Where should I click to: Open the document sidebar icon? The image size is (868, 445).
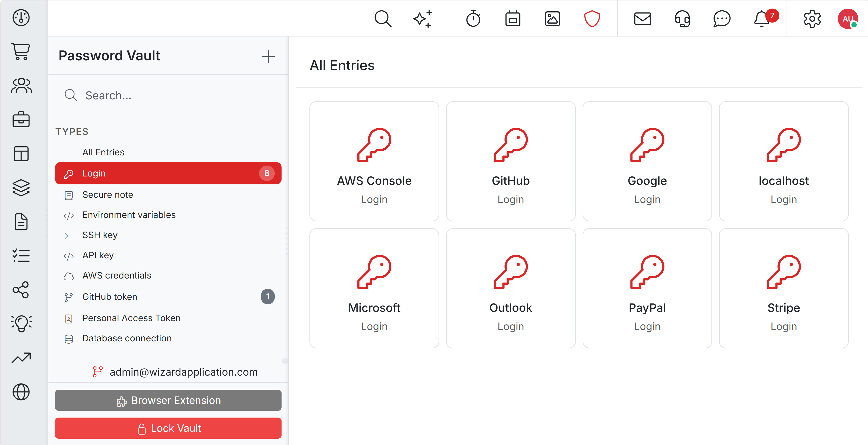click(21, 222)
